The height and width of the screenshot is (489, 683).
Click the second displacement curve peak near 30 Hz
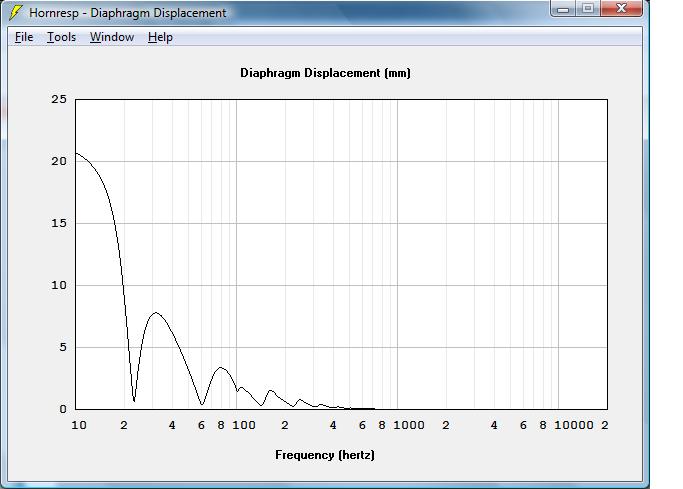tap(156, 312)
